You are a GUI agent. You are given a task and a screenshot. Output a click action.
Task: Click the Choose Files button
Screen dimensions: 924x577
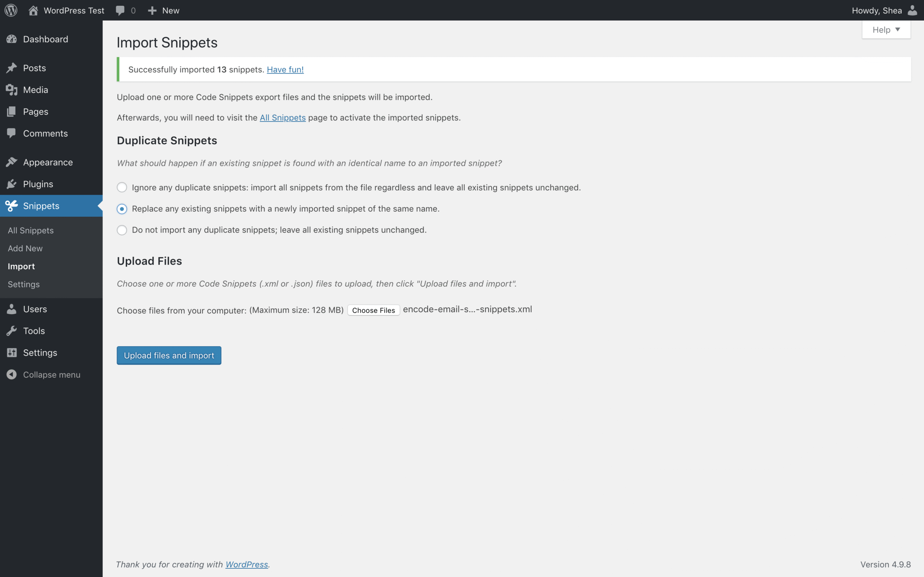(x=373, y=310)
